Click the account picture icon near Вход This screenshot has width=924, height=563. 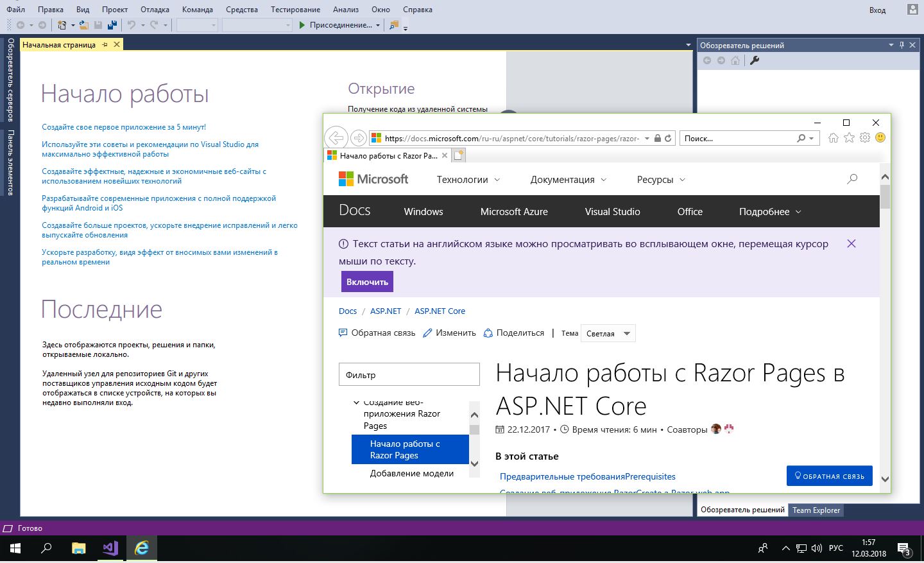tap(913, 9)
